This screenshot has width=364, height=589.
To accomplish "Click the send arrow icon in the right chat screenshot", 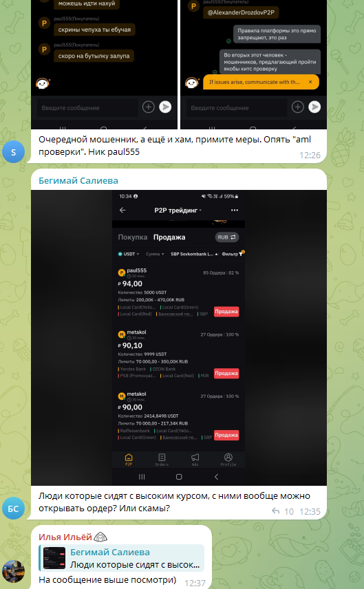I will coord(314,107).
